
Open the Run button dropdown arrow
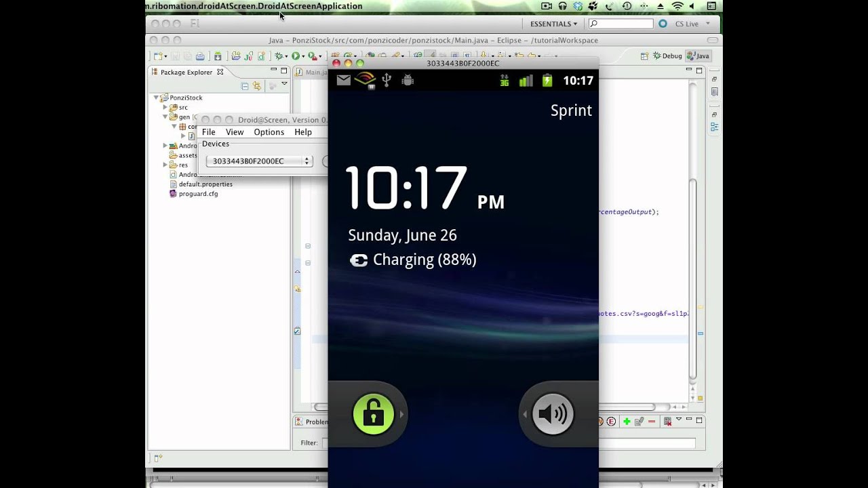coord(303,57)
